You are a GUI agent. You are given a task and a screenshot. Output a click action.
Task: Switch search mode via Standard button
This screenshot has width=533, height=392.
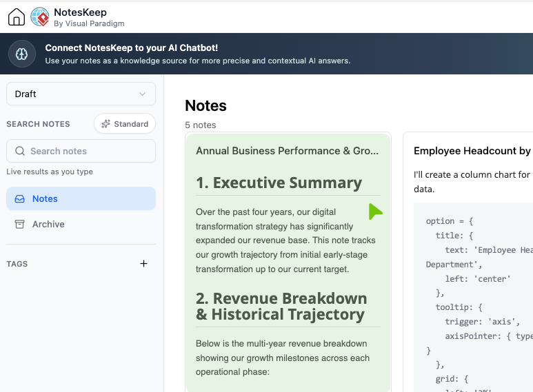[125, 123]
